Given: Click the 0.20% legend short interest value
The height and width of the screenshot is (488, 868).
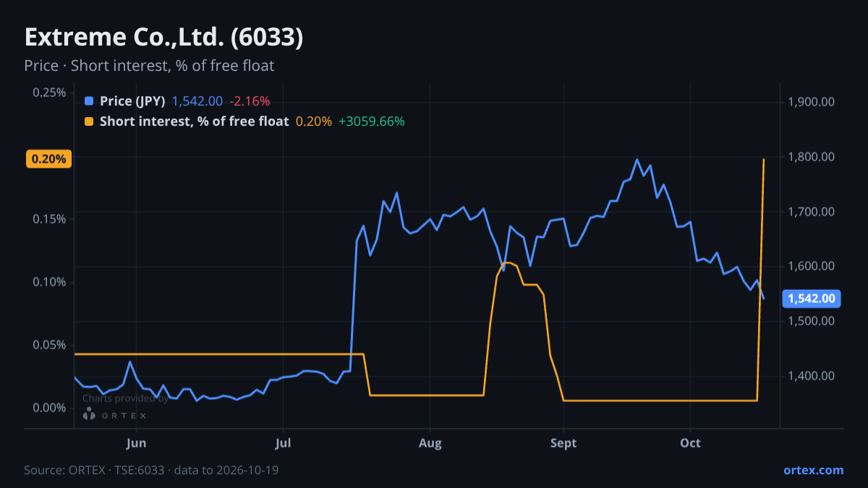Looking at the screenshot, I should (314, 121).
